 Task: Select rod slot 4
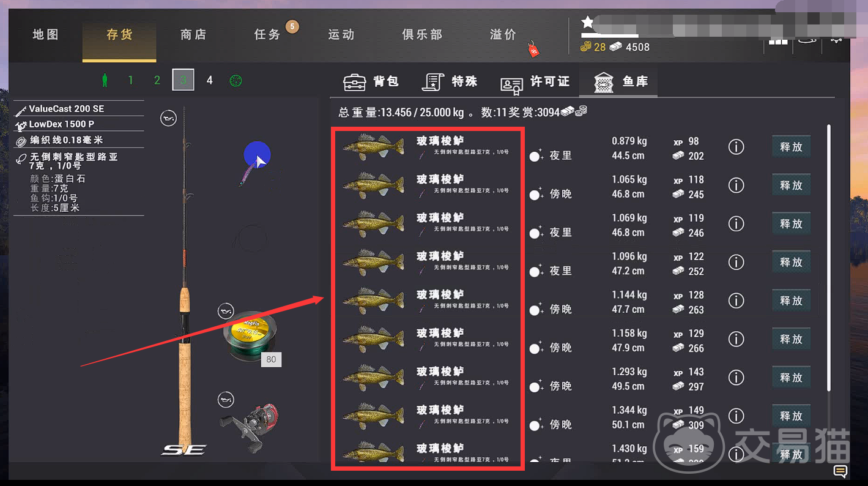(x=209, y=80)
